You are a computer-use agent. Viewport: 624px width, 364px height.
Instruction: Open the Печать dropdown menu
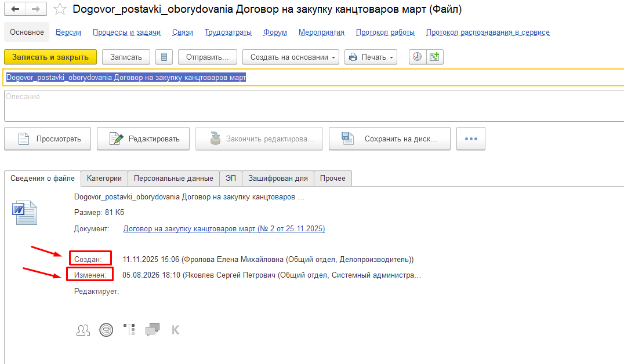click(x=371, y=57)
